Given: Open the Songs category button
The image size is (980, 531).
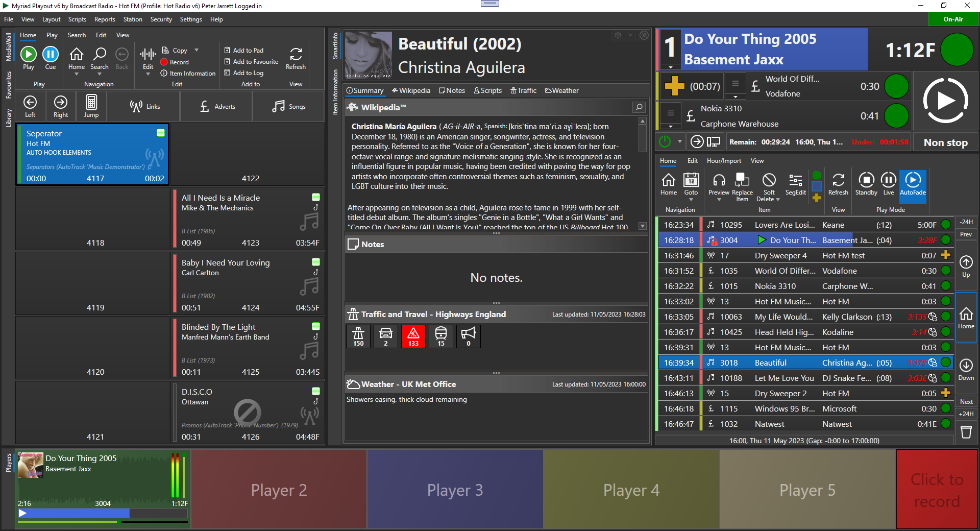Looking at the screenshot, I should tap(289, 107).
